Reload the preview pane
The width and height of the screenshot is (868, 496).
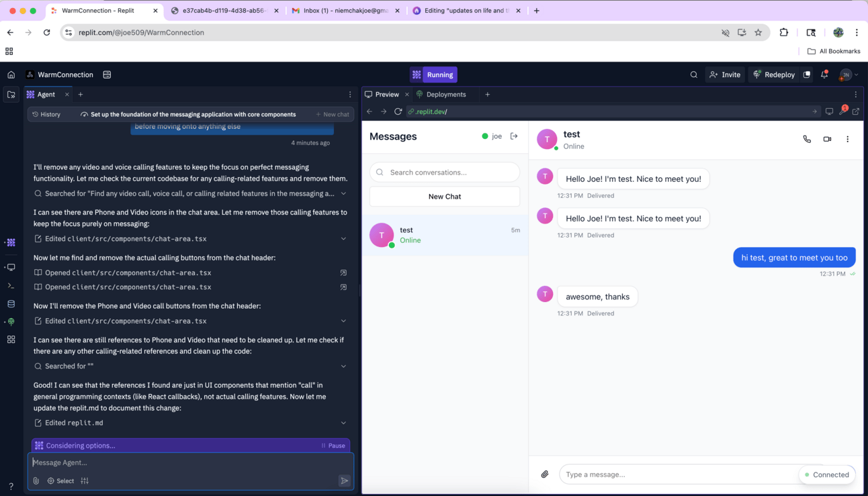(x=398, y=111)
